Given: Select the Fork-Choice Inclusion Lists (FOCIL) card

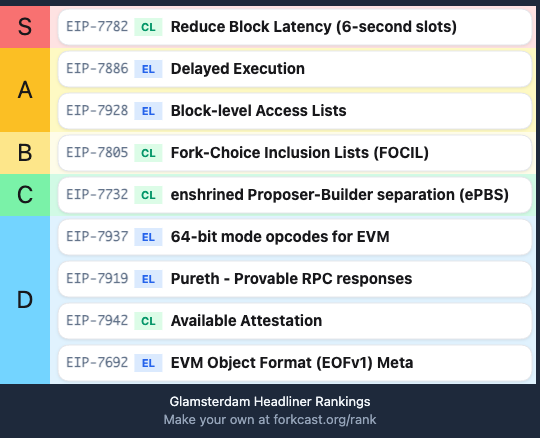Looking at the screenshot, I should coord(295,153).
